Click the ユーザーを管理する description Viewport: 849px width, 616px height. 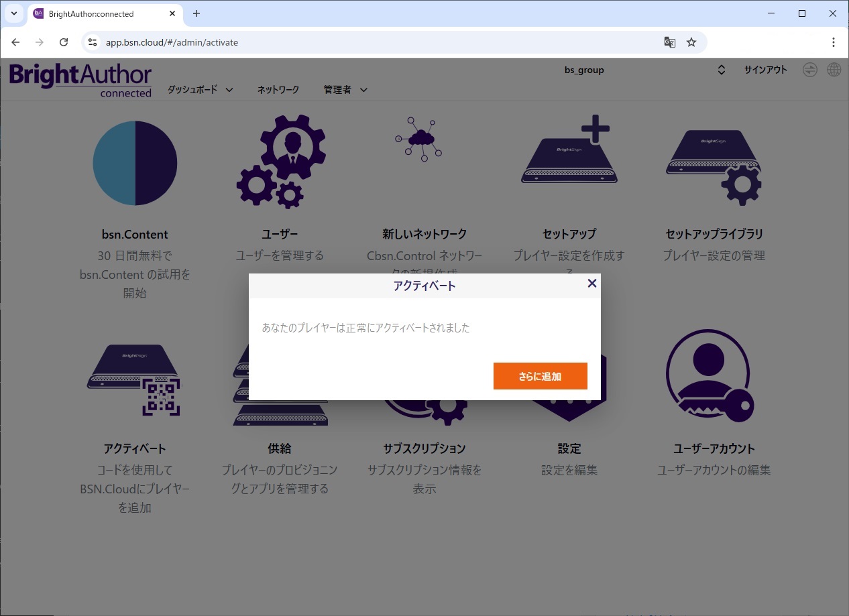point(280,255)
